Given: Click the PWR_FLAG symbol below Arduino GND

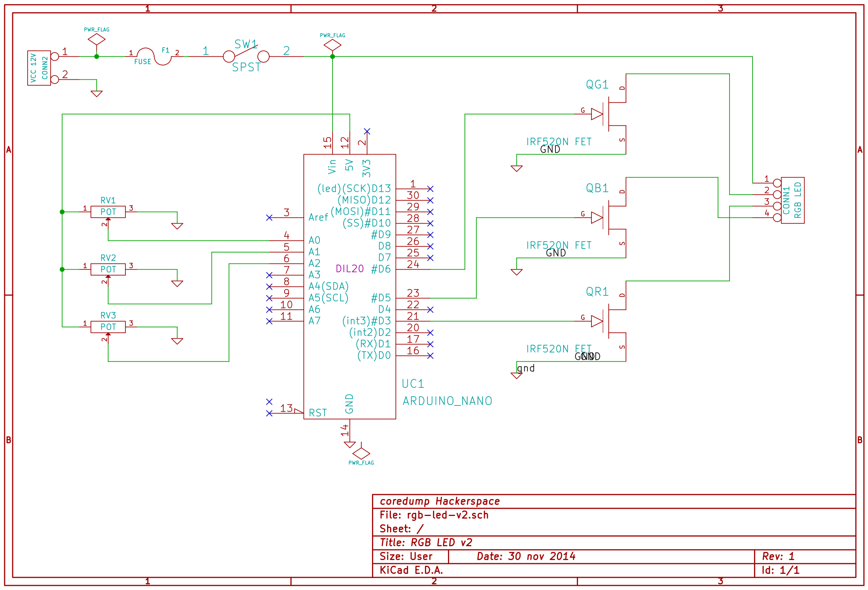Looking at the screenshot, I should click(361, 453).
